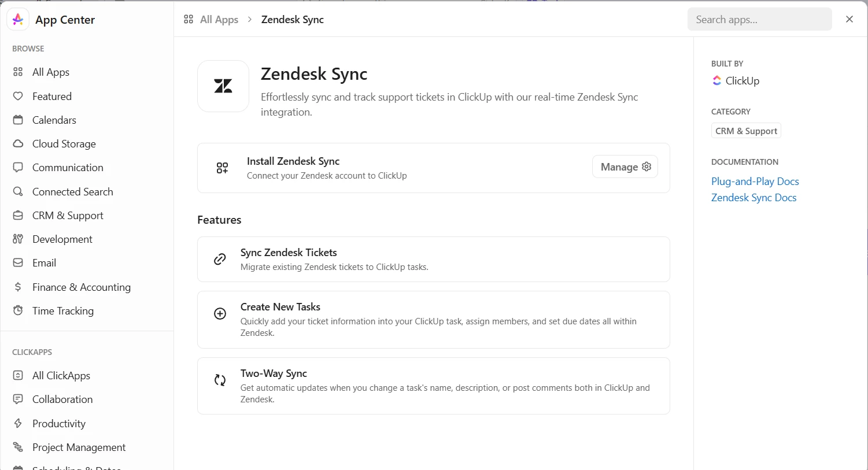
Task: Click the Productivity lightning bolt icon
Action: click(18, 423)
